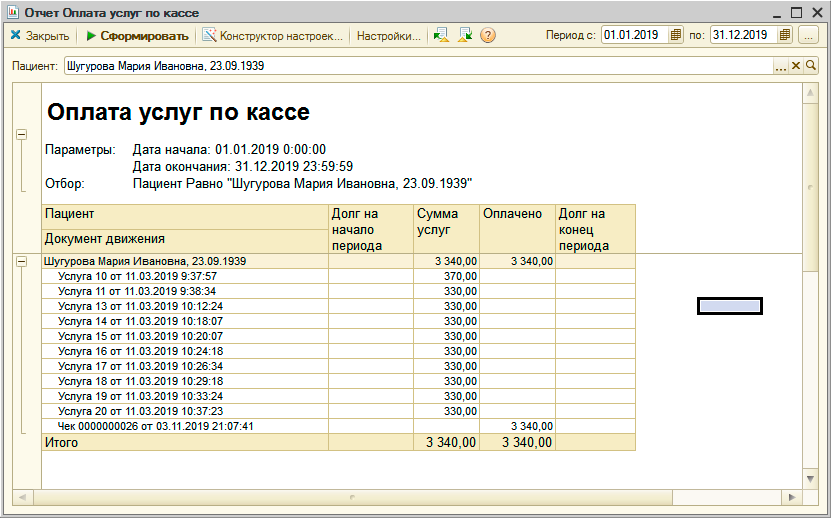Click the save settings icon
Screen dimensions: 831x518
click(x=465, y=36)
